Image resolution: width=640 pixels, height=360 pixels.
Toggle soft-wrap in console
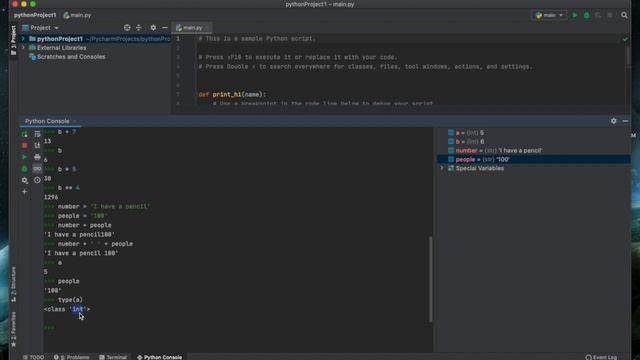tap(37, 134)
